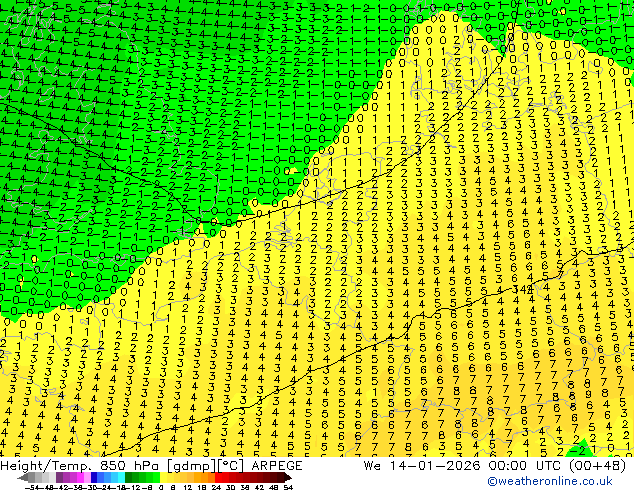Click the '[°C]' unit label

point(231,466)
